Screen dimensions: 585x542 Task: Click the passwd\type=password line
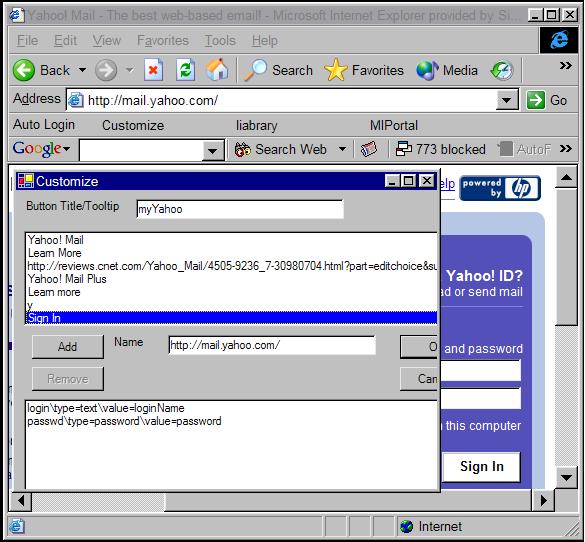[124, 421]
